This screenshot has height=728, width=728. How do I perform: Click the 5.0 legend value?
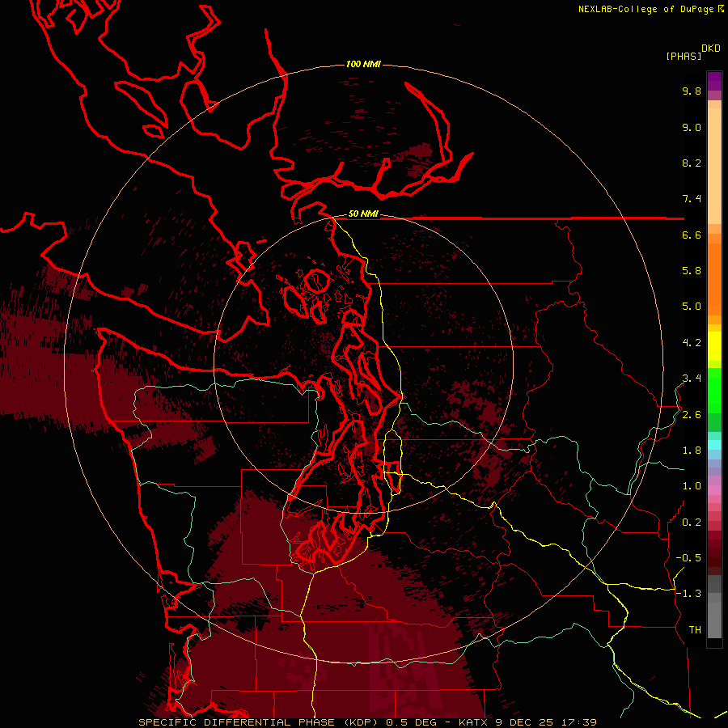[x=692, y=307]
